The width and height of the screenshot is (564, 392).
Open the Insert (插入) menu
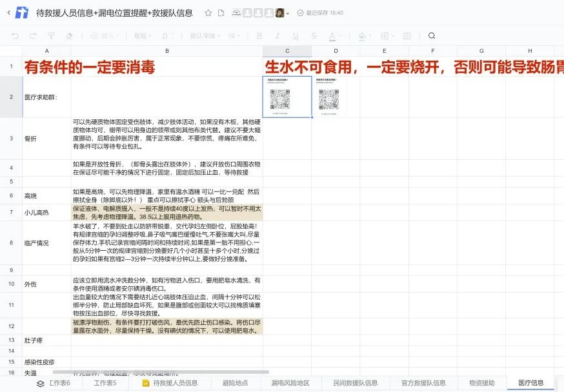coord(105,35)
